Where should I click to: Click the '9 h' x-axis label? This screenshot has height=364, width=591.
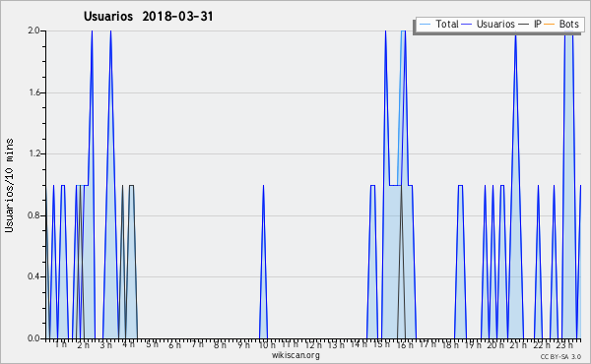[x=244, y=344]
